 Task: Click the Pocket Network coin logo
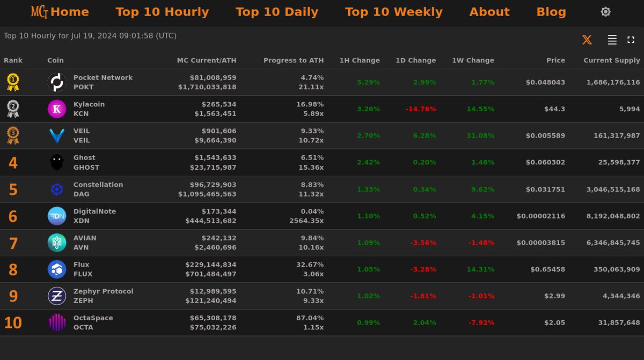click(x=57, y=82)
